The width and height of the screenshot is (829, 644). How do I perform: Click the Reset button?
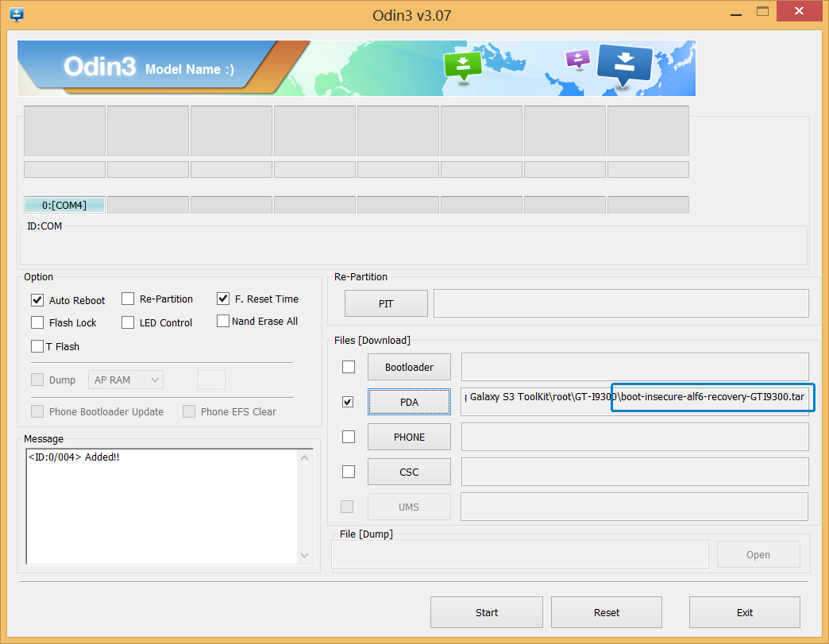click(x=606, y=612)
